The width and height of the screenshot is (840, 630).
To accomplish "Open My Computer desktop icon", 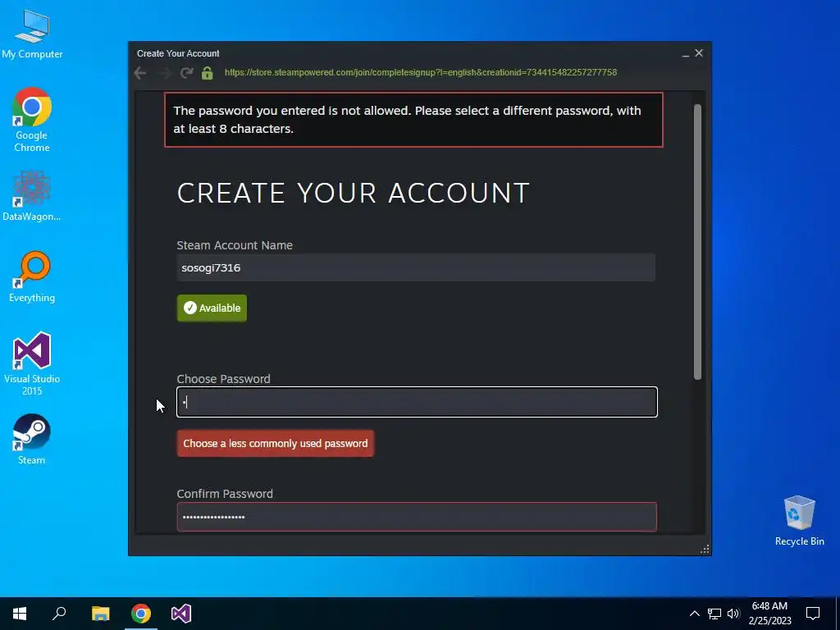I will (32, 34).
